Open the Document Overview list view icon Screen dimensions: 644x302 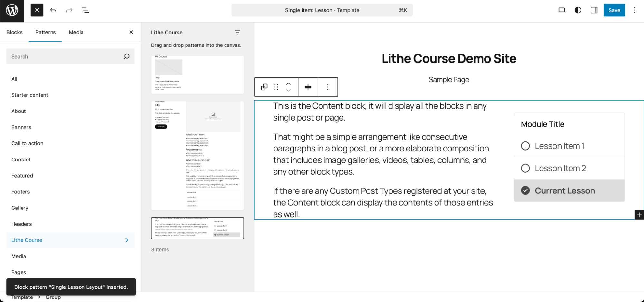pyautogui.click(x=85, y=10)
